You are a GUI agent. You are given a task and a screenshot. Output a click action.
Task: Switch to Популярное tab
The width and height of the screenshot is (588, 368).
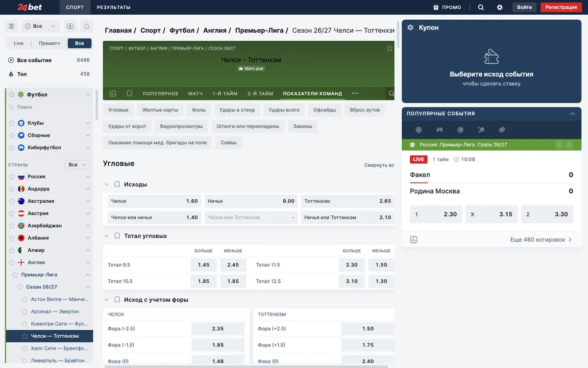tap(161, 93)
